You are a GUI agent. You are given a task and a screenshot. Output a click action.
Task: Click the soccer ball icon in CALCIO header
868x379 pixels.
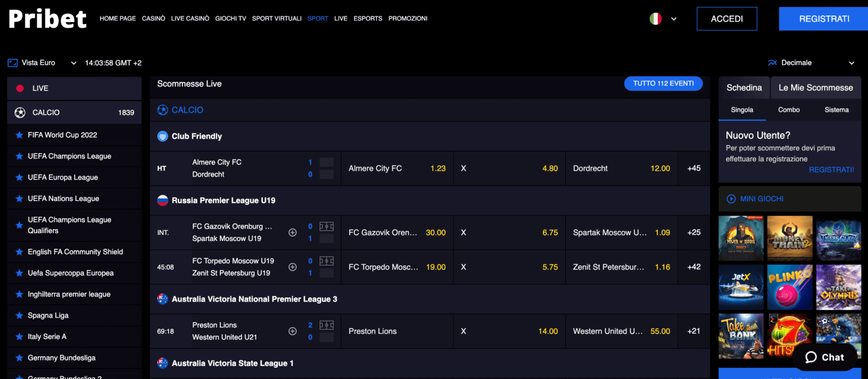click(x=163, y=110)
